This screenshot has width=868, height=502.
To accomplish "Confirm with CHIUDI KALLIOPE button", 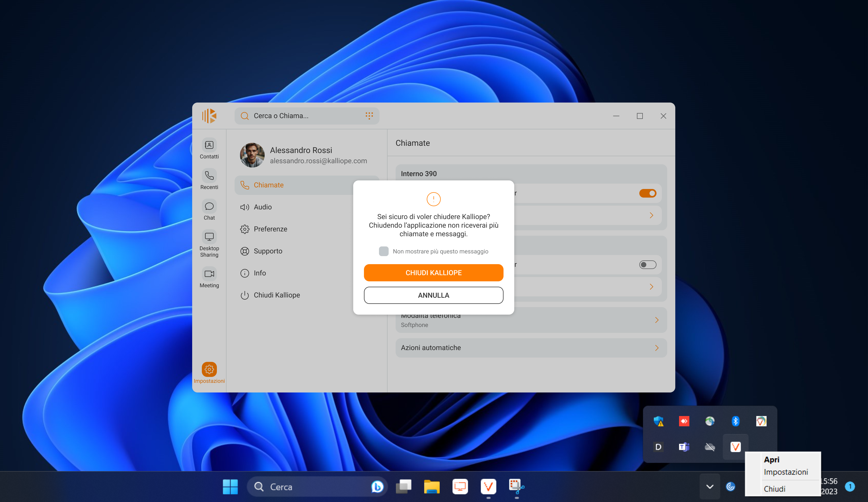I will [433, 273].
